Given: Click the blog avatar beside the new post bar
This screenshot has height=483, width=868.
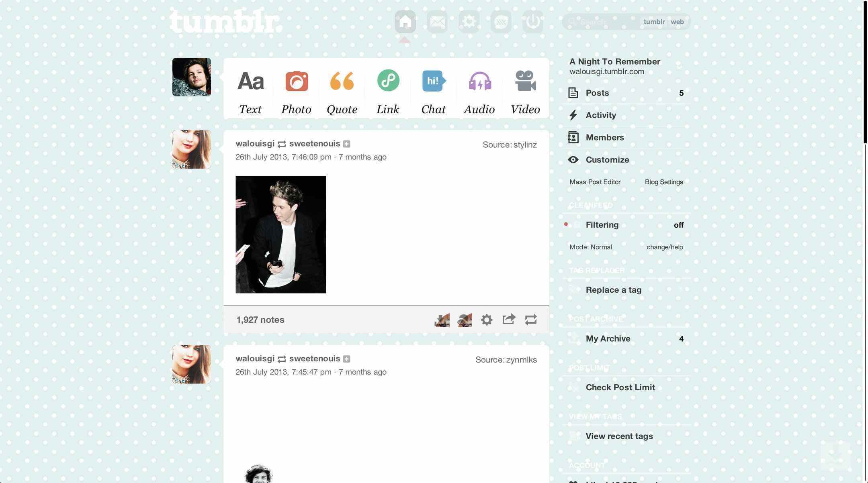Looking at the screenshot, I should (x=192, y=77).
